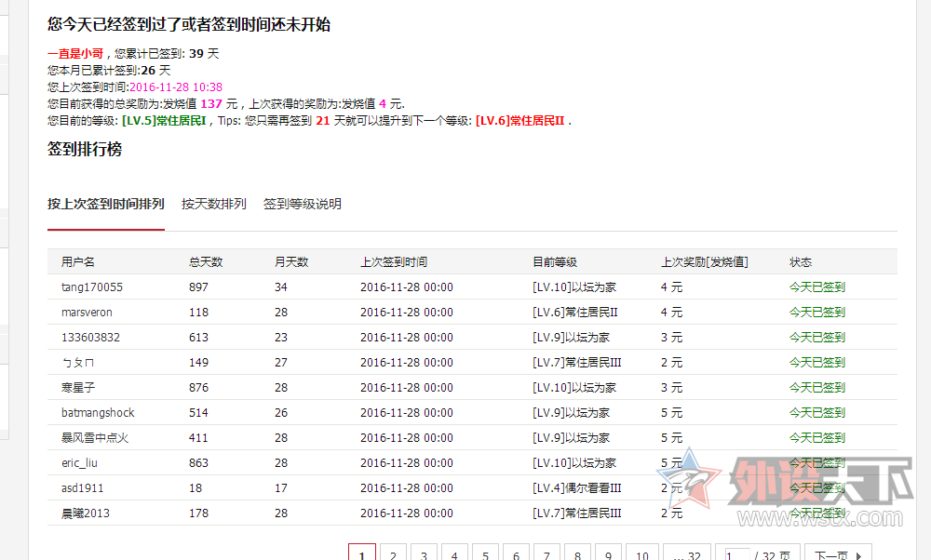This screenshot has width=931, height=560.
Task: Click username batmangshock
Action: (98, 413)
